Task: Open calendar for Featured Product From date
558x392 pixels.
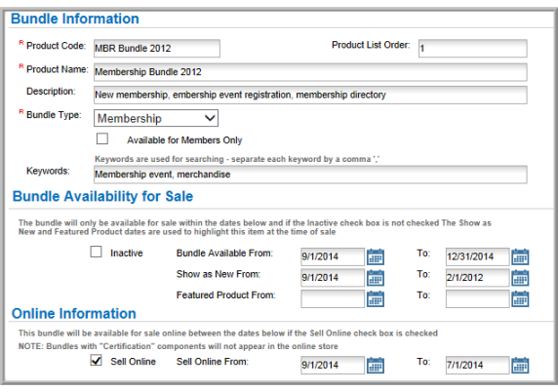Action: tap(376, 298)
